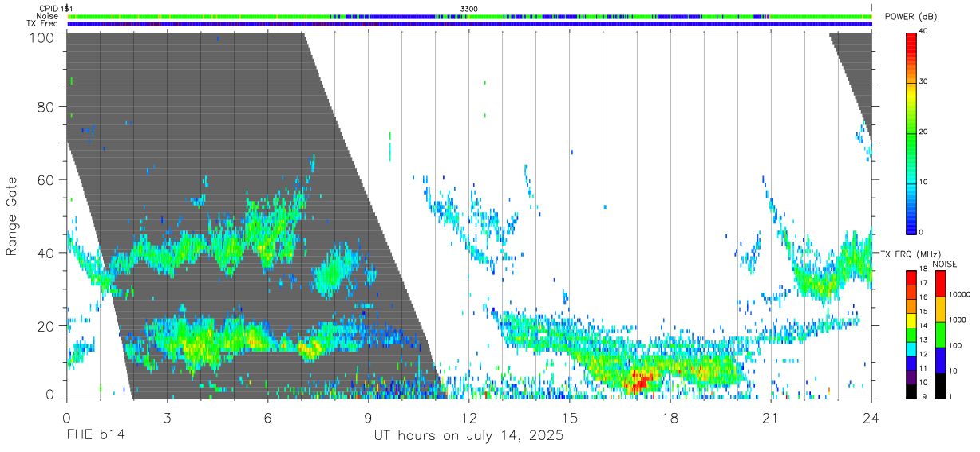Click the red high-power echo near 17 UT
Viewport: 980px width, 452px height.
tap(638, 381)
